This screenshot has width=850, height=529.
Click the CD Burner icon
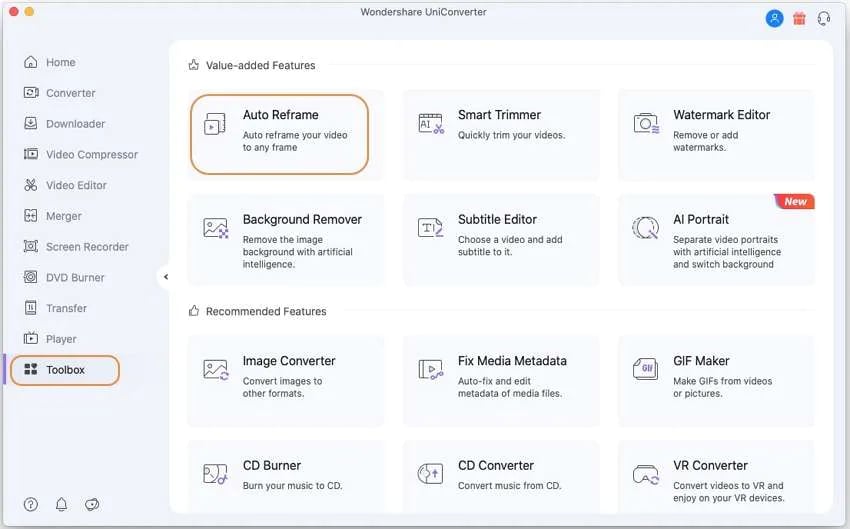tap(215, 474)
